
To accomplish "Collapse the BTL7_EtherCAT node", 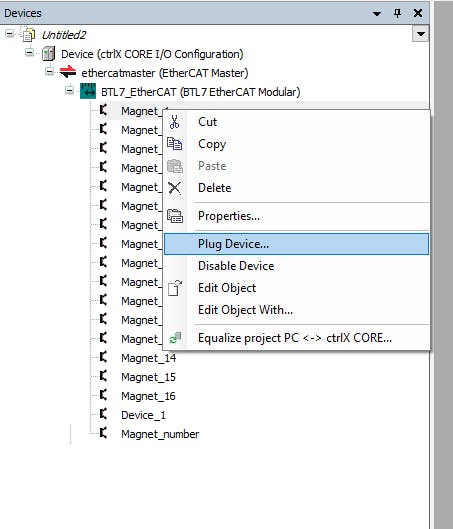I will (69, 90).
